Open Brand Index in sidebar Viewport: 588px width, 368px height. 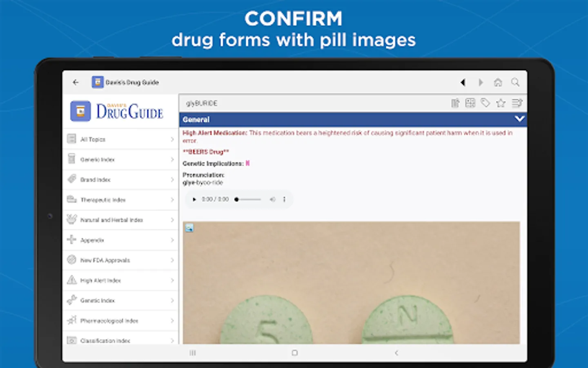point(121,180)
